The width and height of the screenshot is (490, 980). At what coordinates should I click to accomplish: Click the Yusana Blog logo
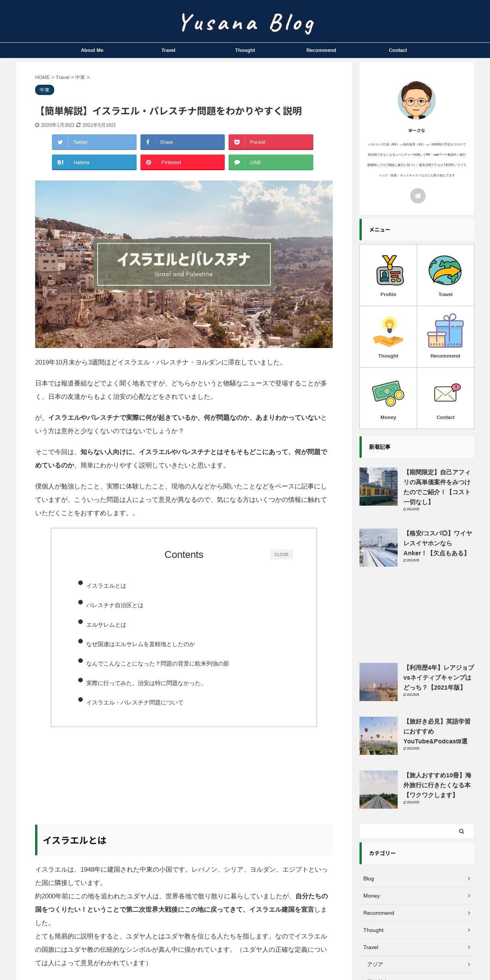[247, 23]
